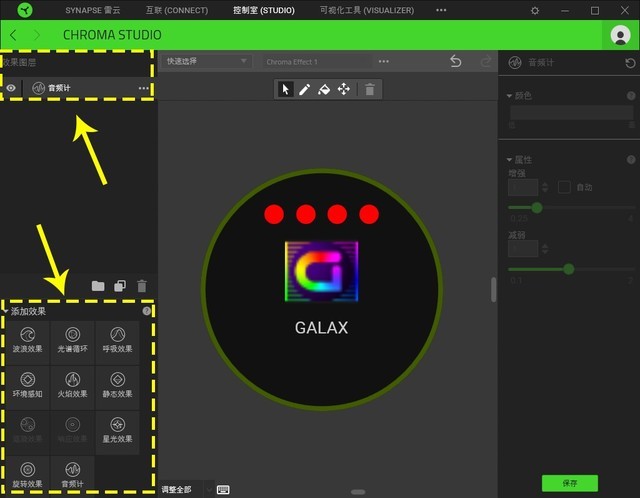The image size is (640, 498).
Task: Open the keyboard icon at bottom
Action: click(x=223, y=489)
